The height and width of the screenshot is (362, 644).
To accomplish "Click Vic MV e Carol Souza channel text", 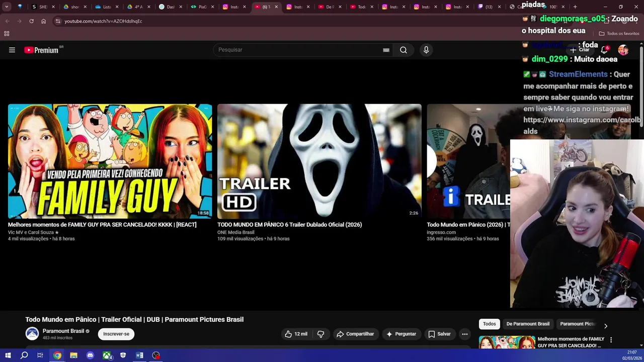I will [x=33, y=232].
